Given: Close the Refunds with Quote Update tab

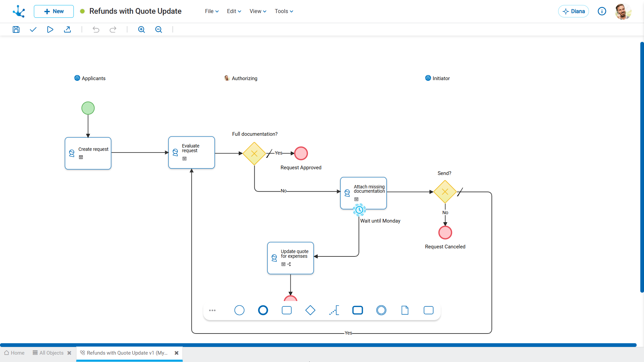Looking at the screenshot, I should click(x=176, y=353).
